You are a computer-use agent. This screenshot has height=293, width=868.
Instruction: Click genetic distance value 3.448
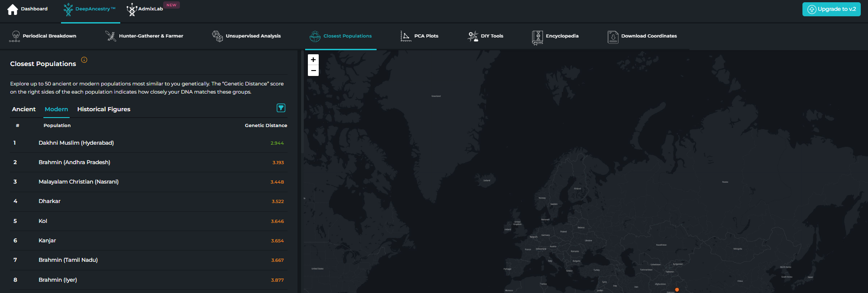click(x=277, y=182)
